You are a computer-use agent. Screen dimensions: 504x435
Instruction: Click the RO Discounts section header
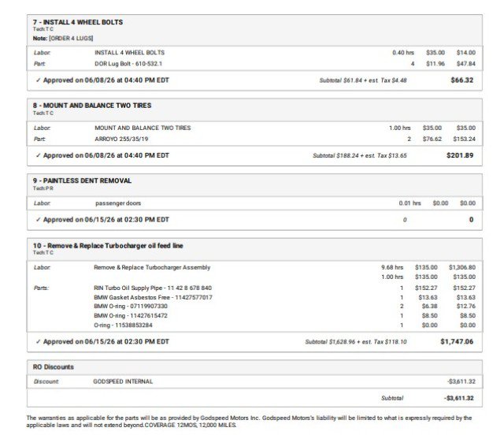(54, 367)
